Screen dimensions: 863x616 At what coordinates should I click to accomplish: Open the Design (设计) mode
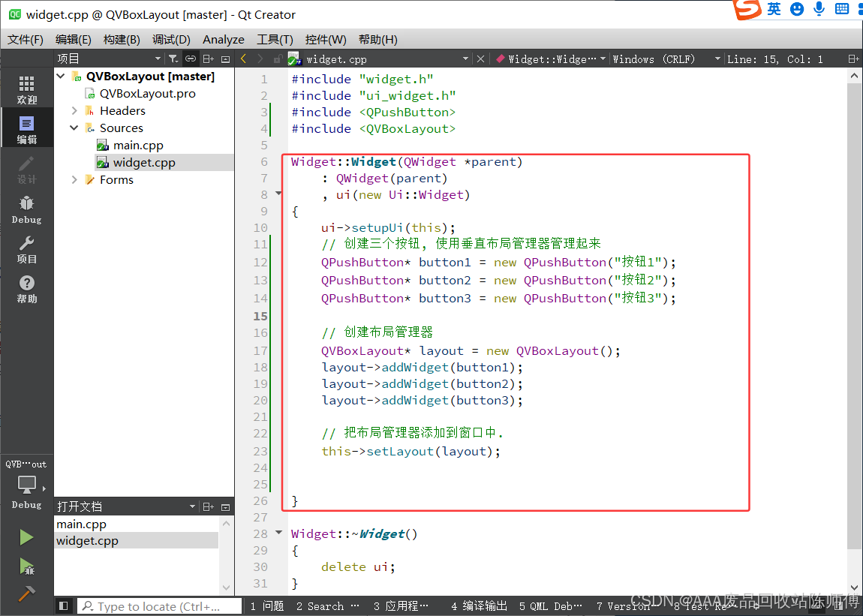26,170
